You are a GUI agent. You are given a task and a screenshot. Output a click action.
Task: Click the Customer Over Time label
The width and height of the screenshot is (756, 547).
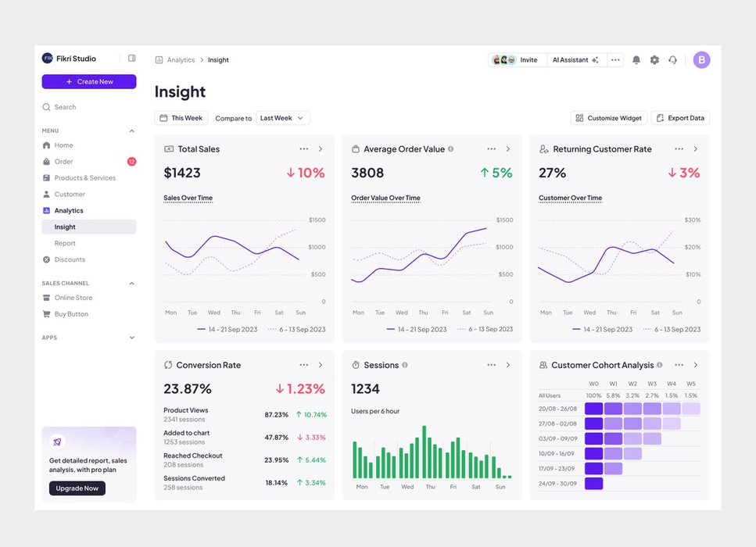click(571, 198)
